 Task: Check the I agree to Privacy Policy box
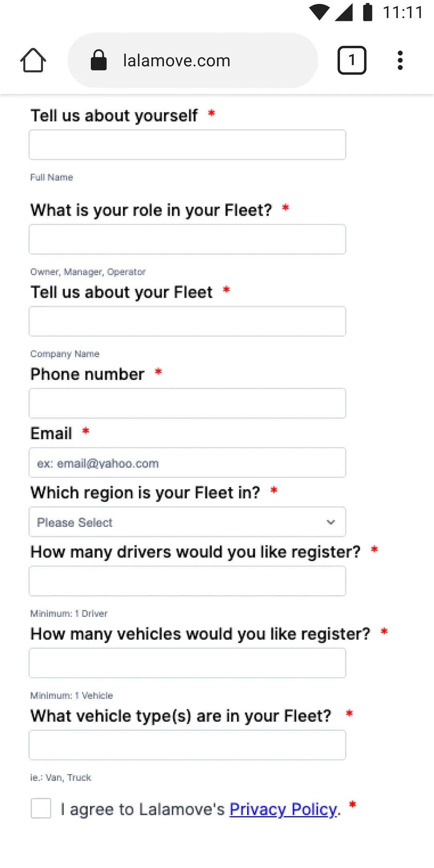41,809
